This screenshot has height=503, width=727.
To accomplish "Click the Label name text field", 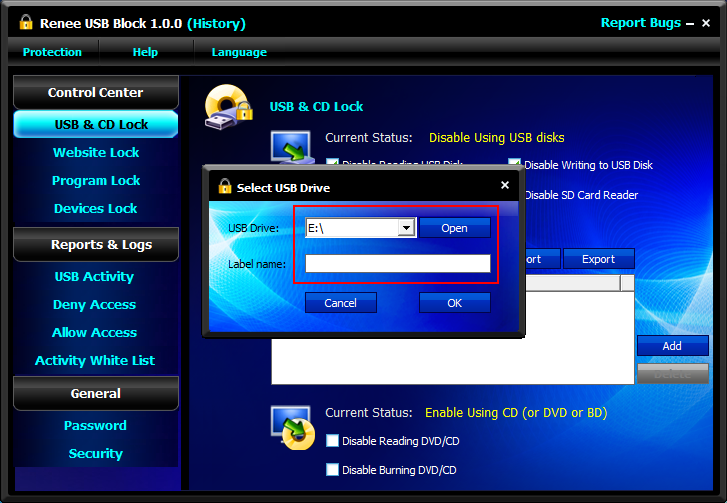I will click(x=397, y=264).
